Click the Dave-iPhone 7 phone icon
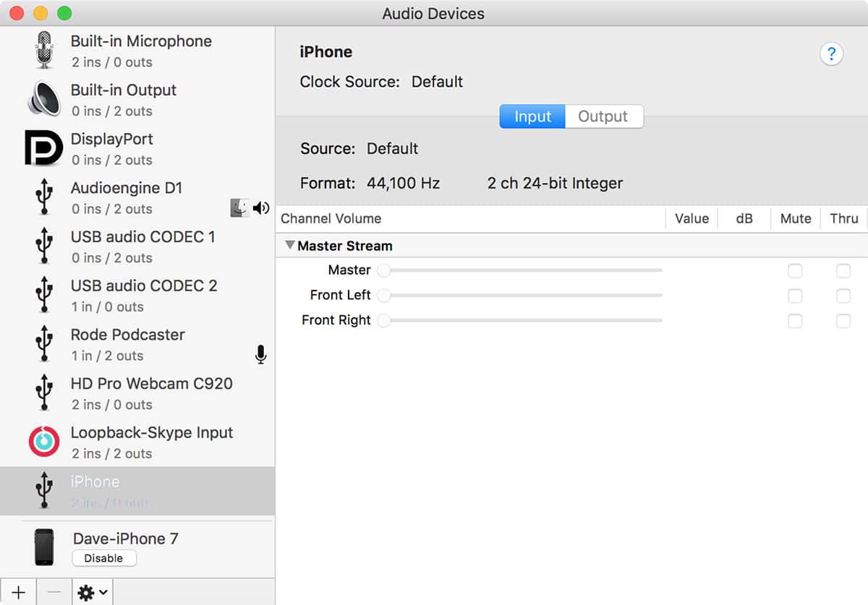 click(x=44, y=547)
